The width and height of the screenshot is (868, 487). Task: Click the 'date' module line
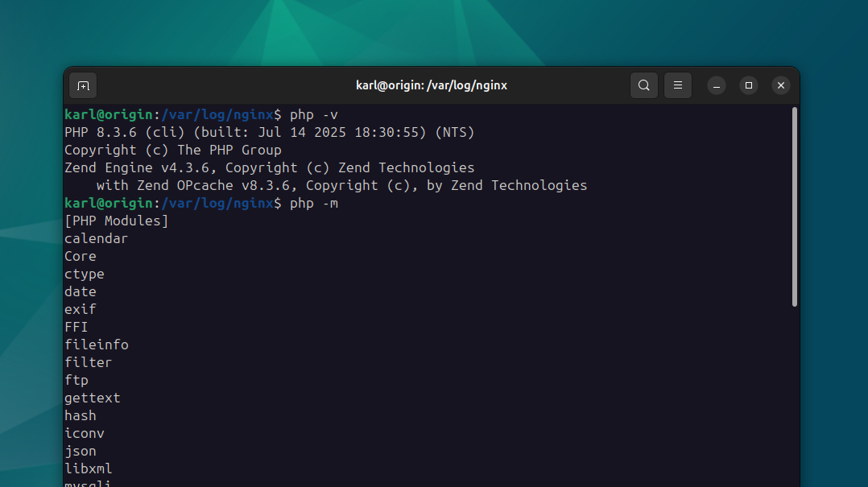click(x=81, y=291)
